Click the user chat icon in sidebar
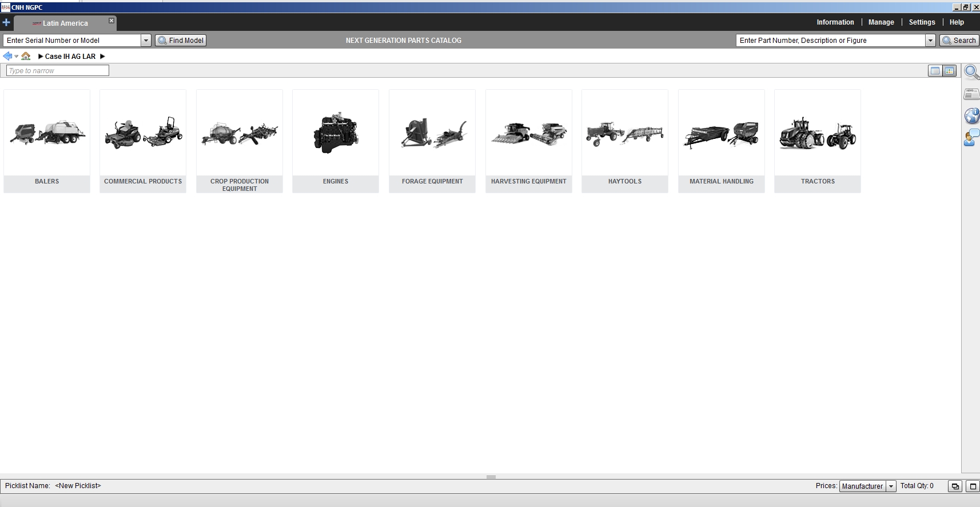The height and width of the screenshot is (507, 980). 971,138
